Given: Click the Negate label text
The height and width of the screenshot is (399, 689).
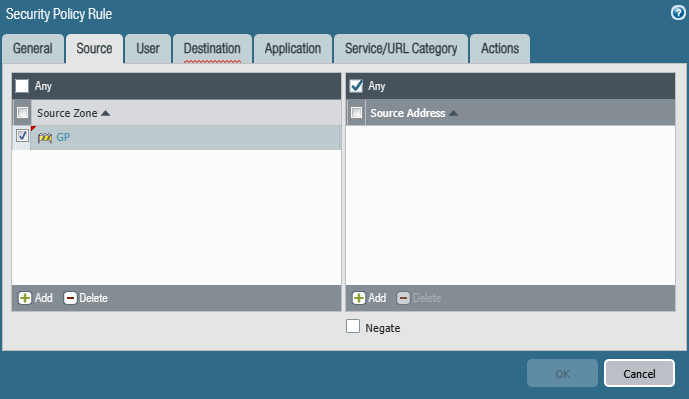Looking at the screenshot, I should 383,328.
